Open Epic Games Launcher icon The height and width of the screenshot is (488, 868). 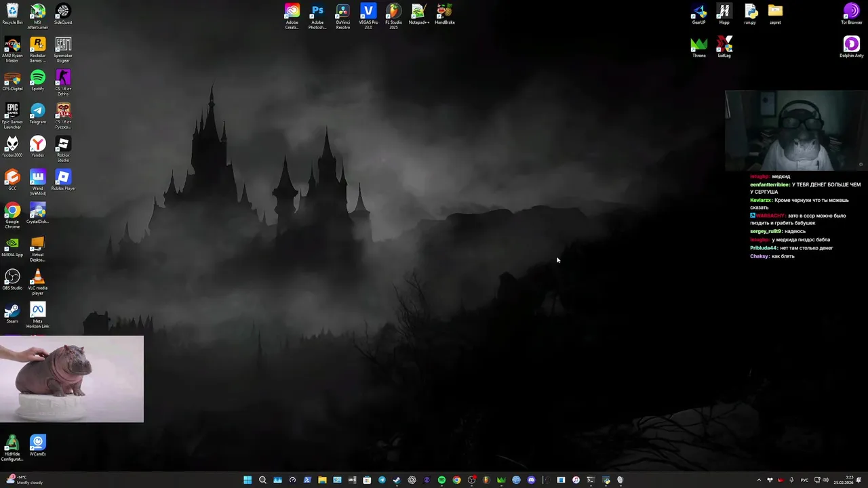(12, 116)
